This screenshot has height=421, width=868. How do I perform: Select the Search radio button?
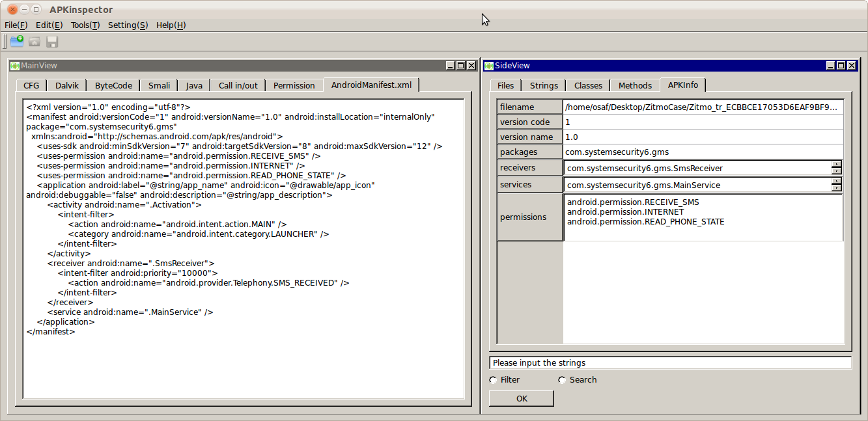tap(562, 380)
